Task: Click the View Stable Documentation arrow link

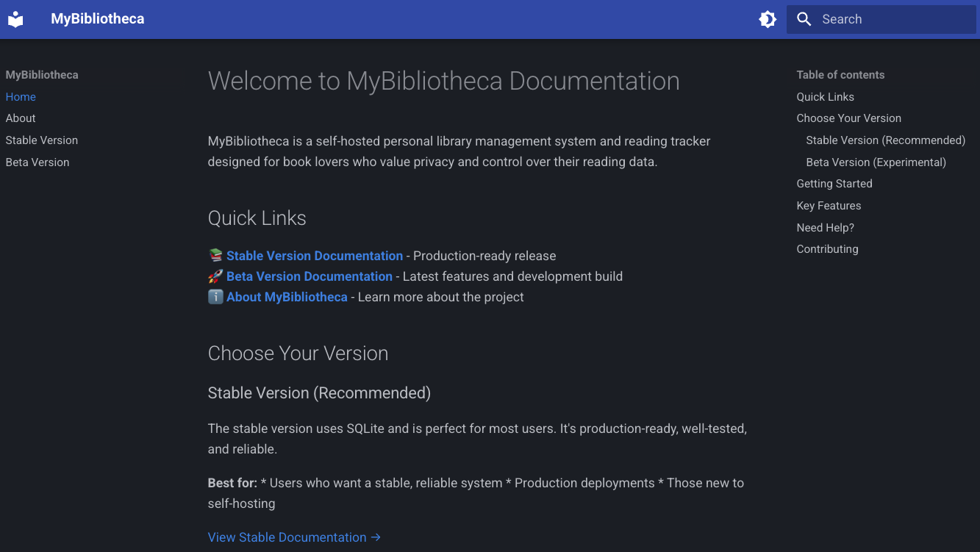Action: click(293, 537)
